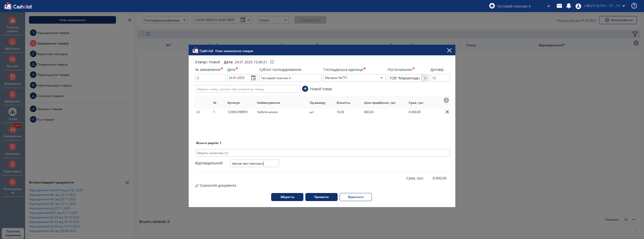This screenshot has height=239, width=644.
Task: Click the info icon next to date-time
Action: 272,62
